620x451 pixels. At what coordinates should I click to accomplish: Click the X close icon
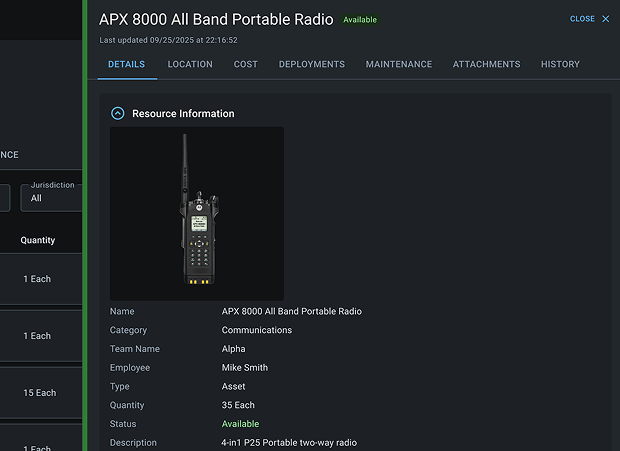(605, 19)
